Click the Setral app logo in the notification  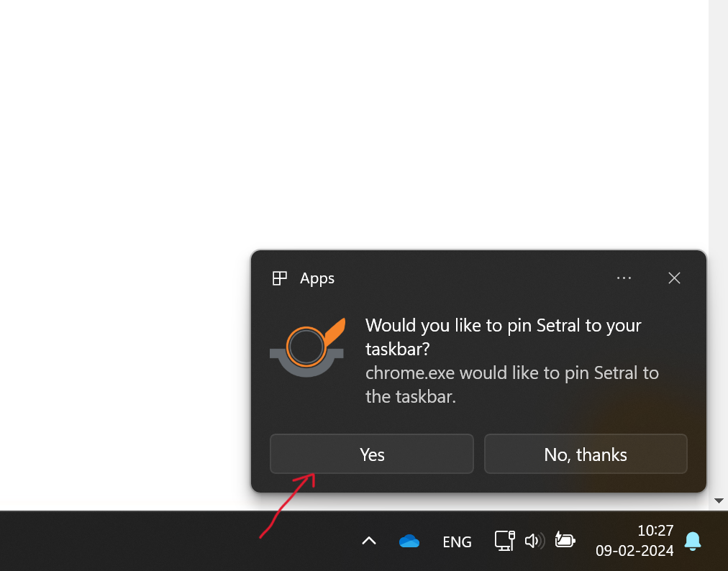click(x=307, y=346)
